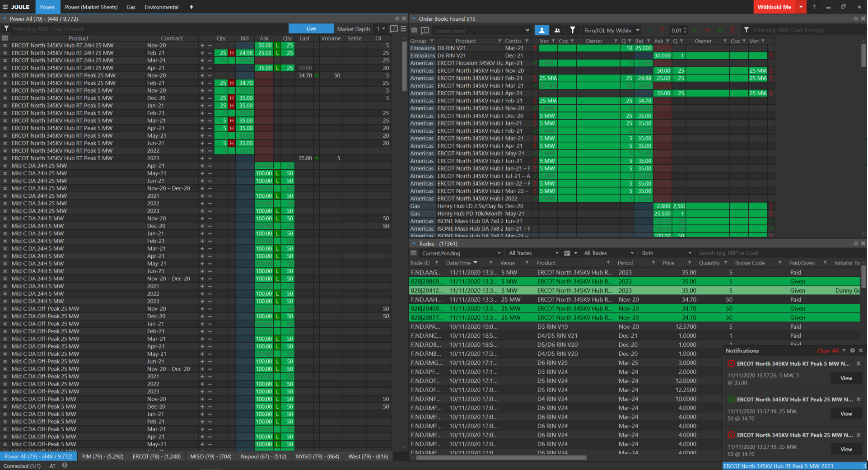Click the Order Book funnel filter icon
Viewport: 868px width, 470px height.
(x=573, y=30)
